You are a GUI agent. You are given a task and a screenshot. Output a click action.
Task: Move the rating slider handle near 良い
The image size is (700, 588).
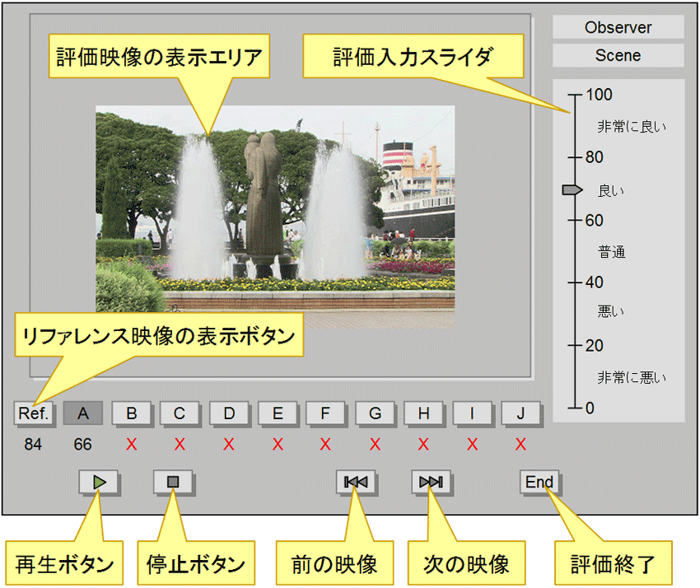[571, 189]
